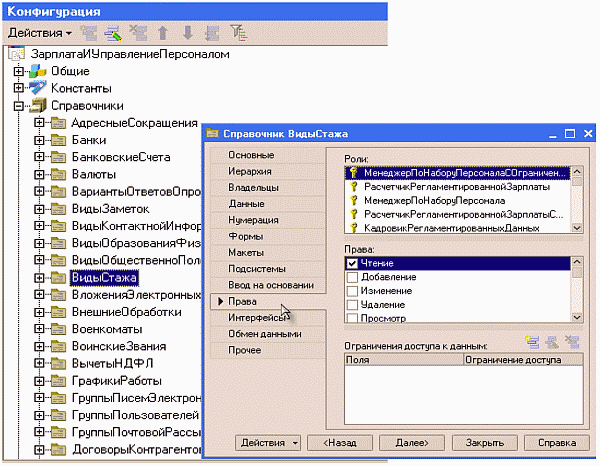Viewport: 600px width, 466px height.
Task: Collapse the Справочники tree node
Action: pos(17,105)
